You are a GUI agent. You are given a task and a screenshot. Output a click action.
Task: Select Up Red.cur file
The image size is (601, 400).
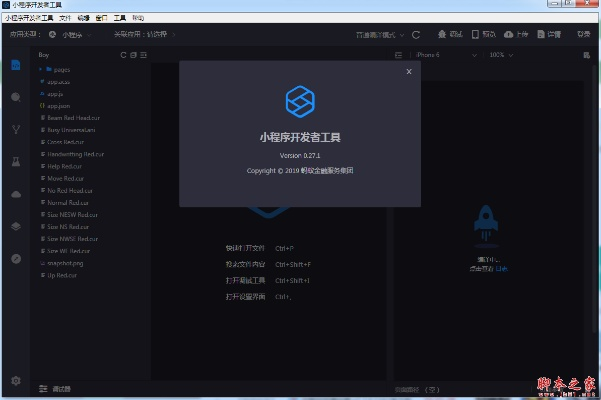[62, 275]
